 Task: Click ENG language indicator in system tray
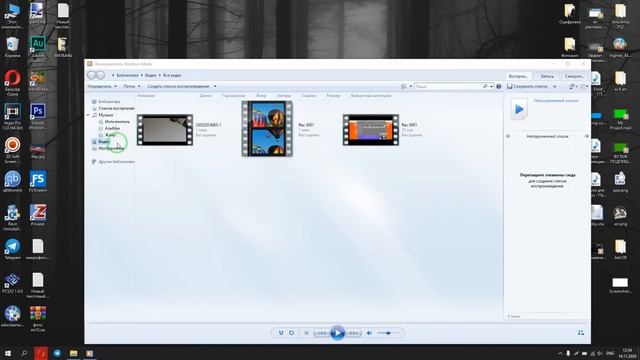click(x=610, y=353)
